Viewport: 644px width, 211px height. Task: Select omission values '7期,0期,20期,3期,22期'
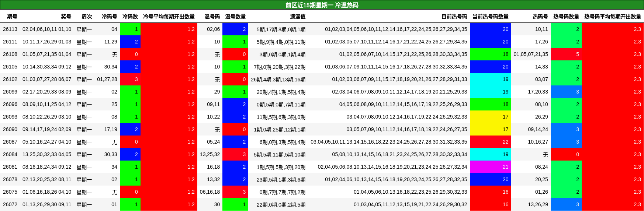[x=280, y=67]
